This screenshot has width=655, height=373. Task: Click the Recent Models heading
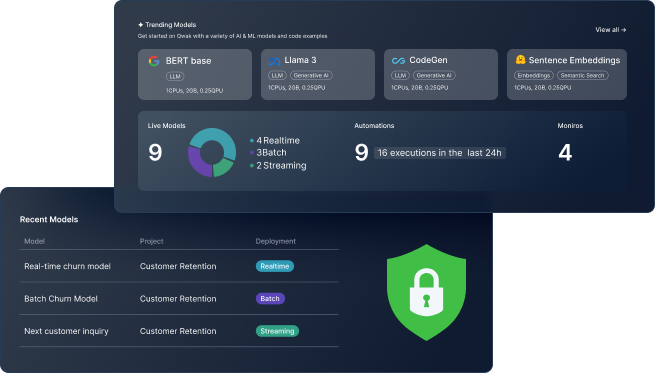(49, 219)
